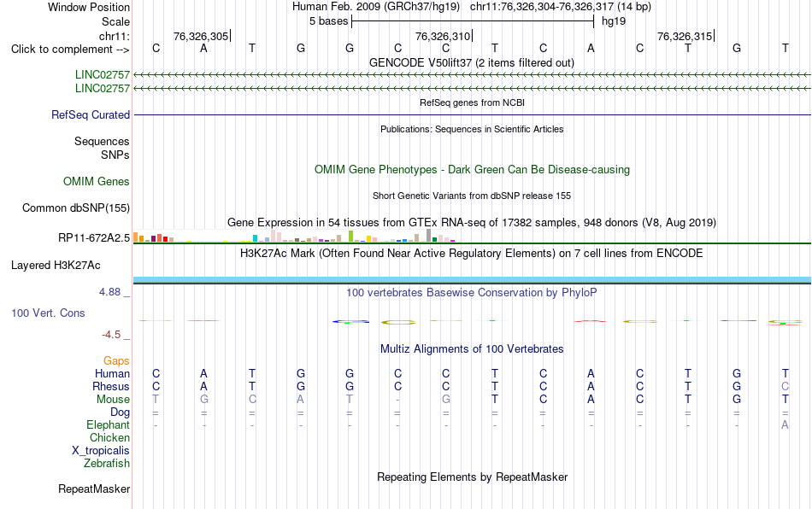This screenshot has width=812, height=509.
Task: Click the GTEx tissue expression bar chart
Action: pos(294,236)
